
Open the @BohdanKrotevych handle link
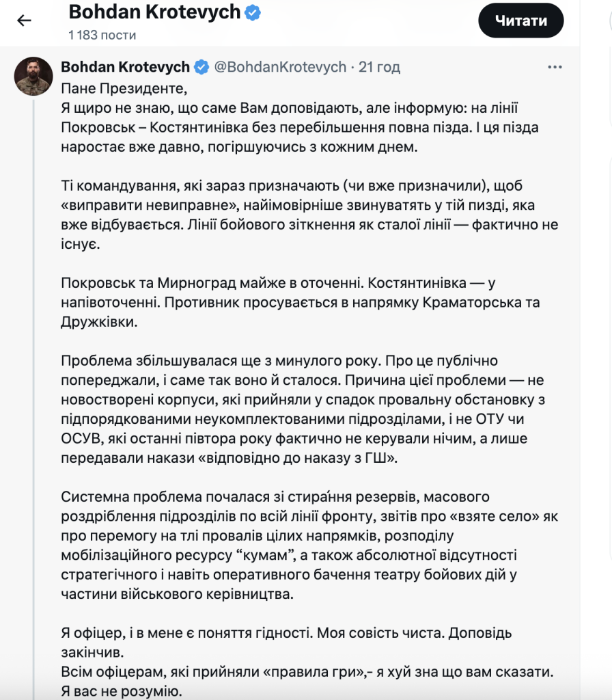click(280, 67)
